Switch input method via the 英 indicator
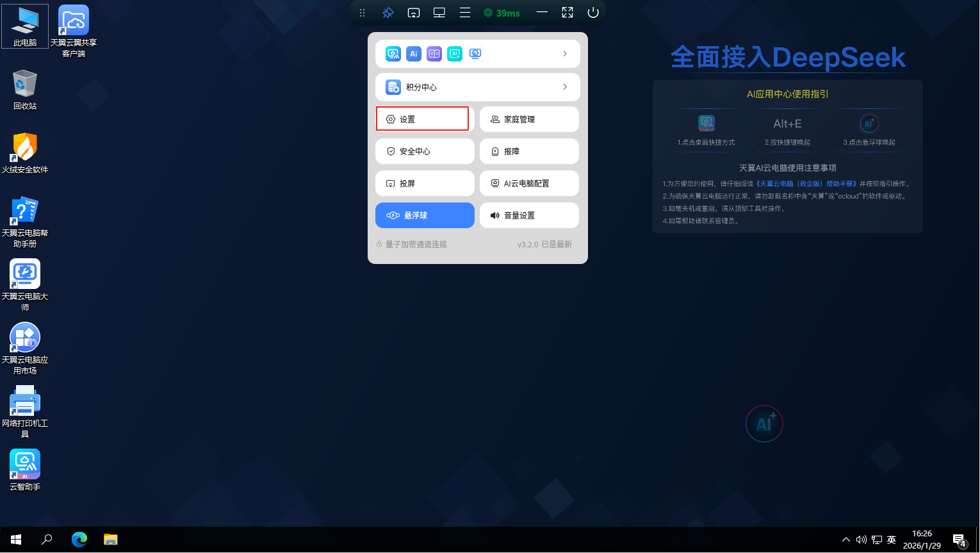980x553 pixels. point(892,540)
